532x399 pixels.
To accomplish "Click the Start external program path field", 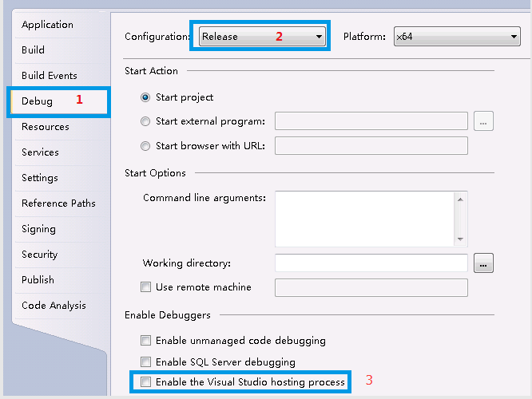I will [x=371, y=121].
